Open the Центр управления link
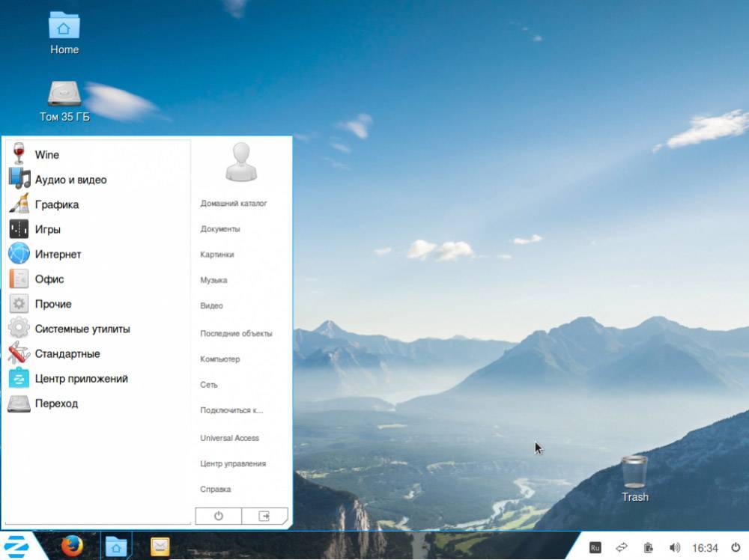 (233, 463)
